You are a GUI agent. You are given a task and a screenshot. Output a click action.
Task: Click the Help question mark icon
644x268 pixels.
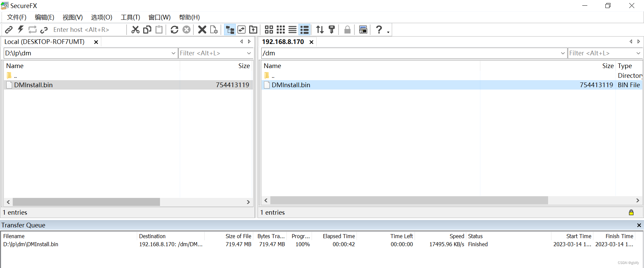coord(379,30)
